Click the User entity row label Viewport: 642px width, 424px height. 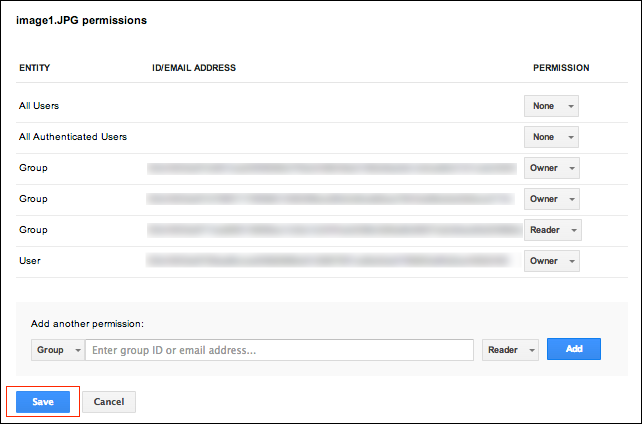pyautogui.click(x=31, y=261)
